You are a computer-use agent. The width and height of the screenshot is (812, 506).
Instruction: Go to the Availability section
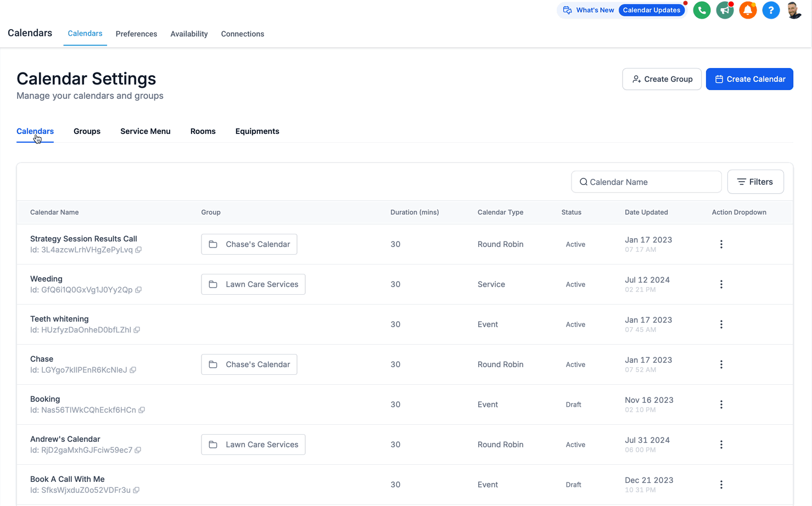pos(189,34)
